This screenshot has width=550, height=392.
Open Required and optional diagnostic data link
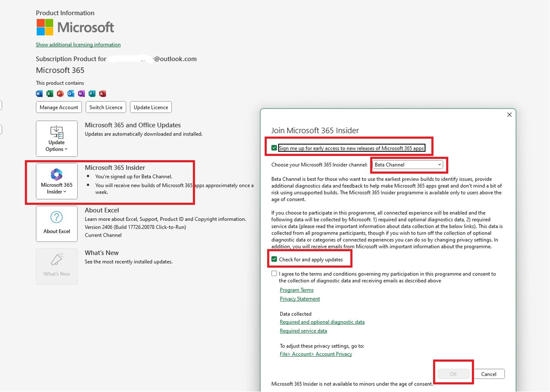[322, 322]
